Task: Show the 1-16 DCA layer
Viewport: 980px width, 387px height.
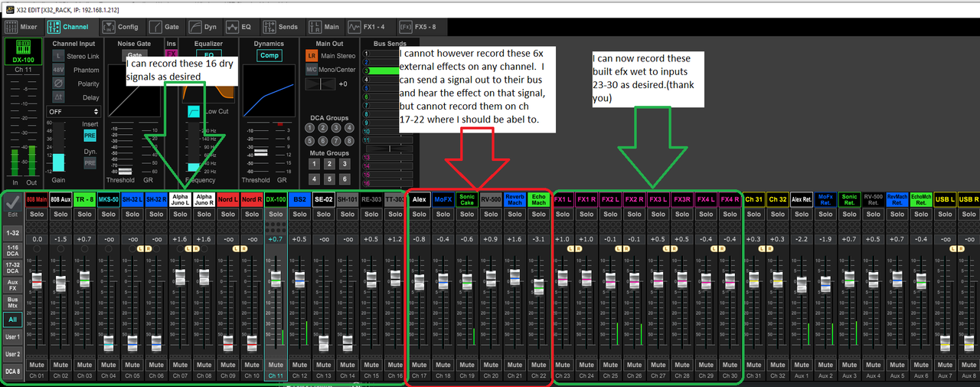Action: point(11,250)
